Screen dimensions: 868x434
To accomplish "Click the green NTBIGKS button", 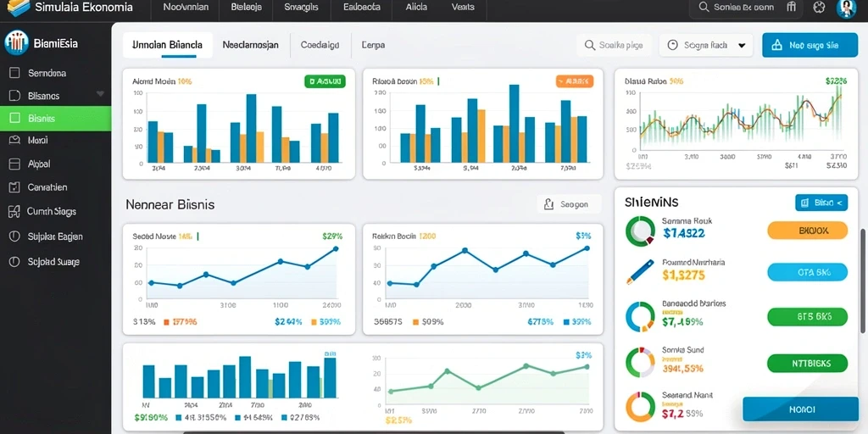I will pyautogui.click(x=807, y=363).
